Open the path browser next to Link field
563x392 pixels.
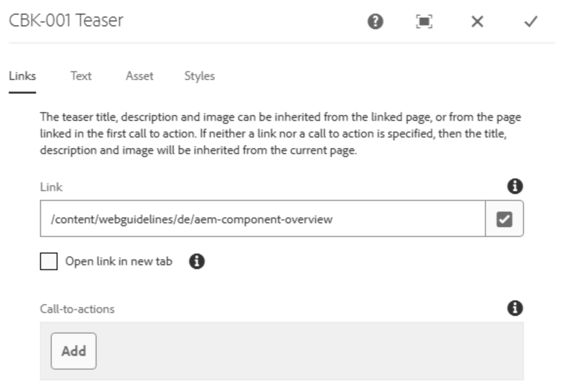click(504, 219)
